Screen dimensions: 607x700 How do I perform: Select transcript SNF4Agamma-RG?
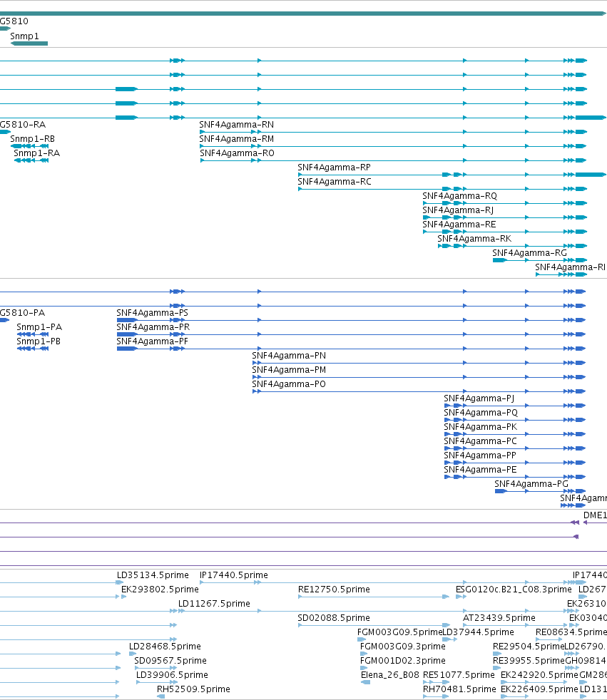530,253
